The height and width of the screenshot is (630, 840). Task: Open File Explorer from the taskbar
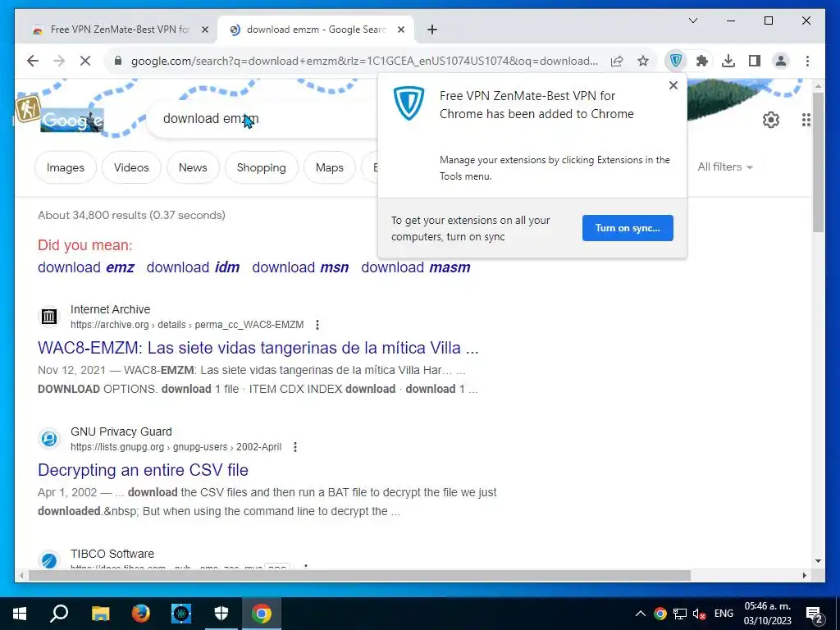pyautogui.click(x=100, y=614)
